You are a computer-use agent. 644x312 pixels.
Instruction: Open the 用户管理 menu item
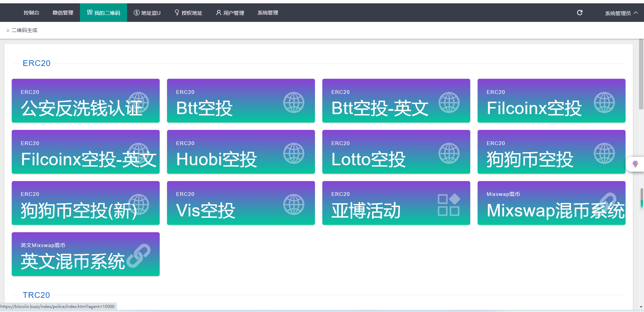230,13
